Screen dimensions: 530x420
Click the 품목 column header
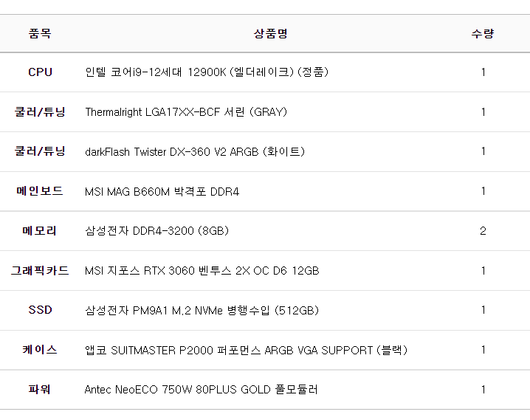click(x=40, y=33)
